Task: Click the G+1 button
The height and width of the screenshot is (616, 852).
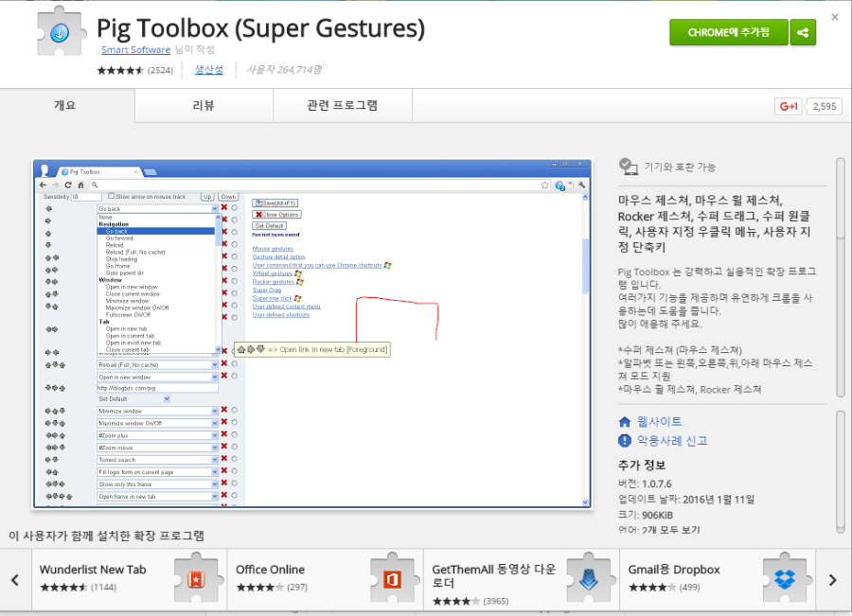Action: [788, 107]
